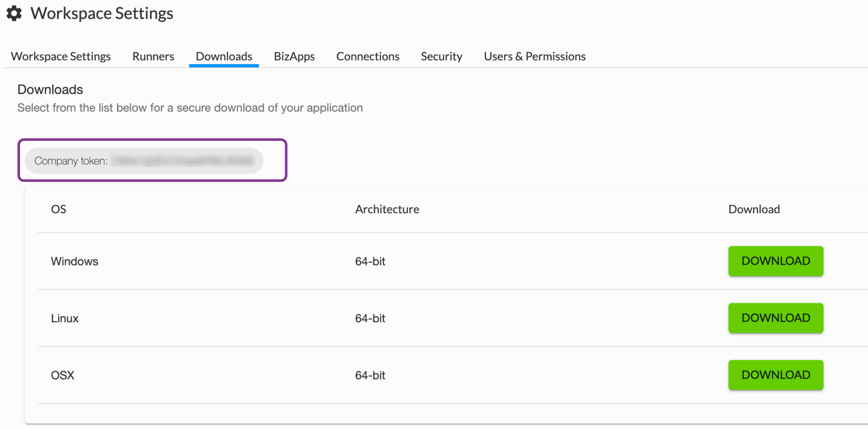Click the Company token pill

click(144, 161)
